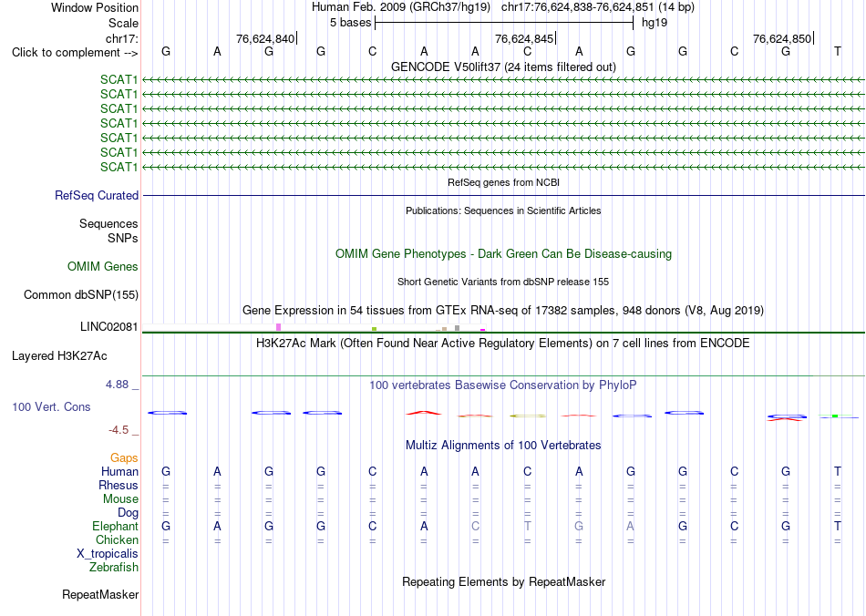
Task: Click the small green PhyloP conservation bar
Action: point(835,416)
